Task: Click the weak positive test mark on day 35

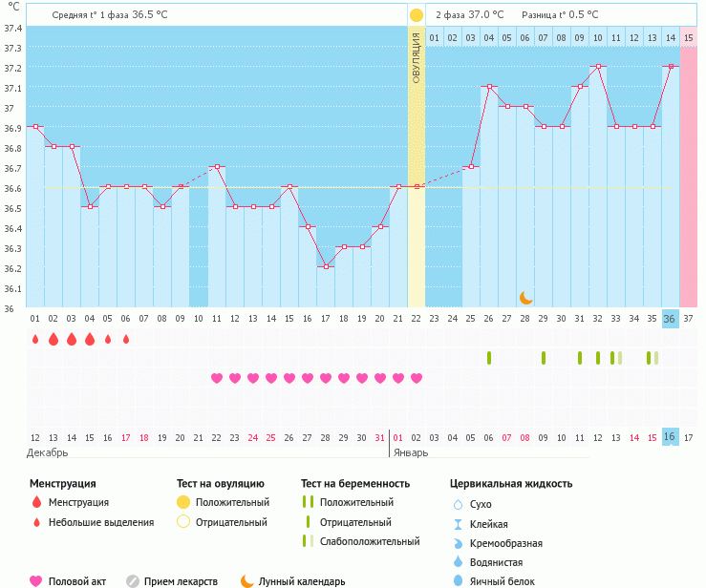Action: click(x=653, y=358)
